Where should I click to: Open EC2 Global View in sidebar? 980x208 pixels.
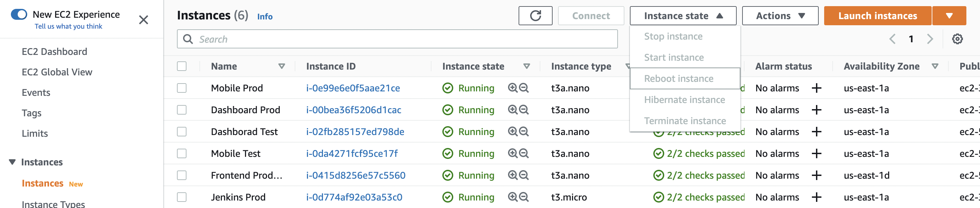tap(57, 72)
